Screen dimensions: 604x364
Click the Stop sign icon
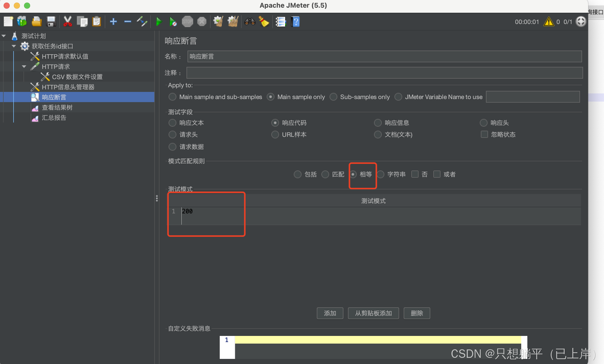[187, 22]
